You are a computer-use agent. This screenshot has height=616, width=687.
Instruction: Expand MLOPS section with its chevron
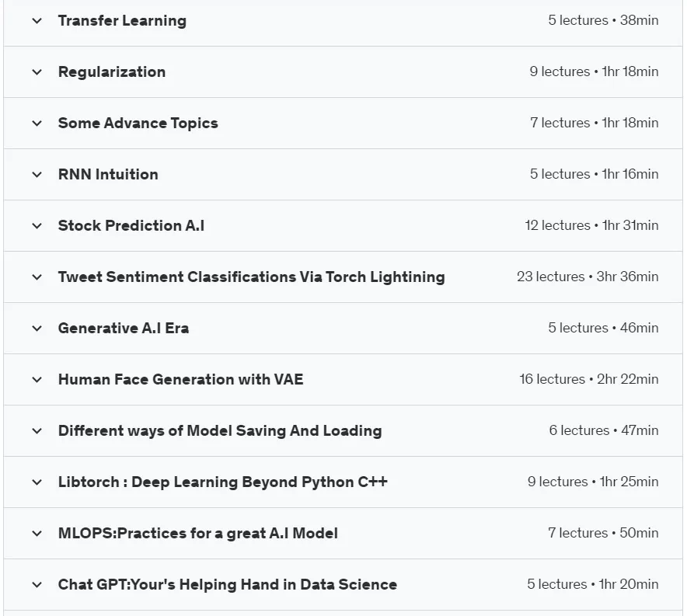37,533
